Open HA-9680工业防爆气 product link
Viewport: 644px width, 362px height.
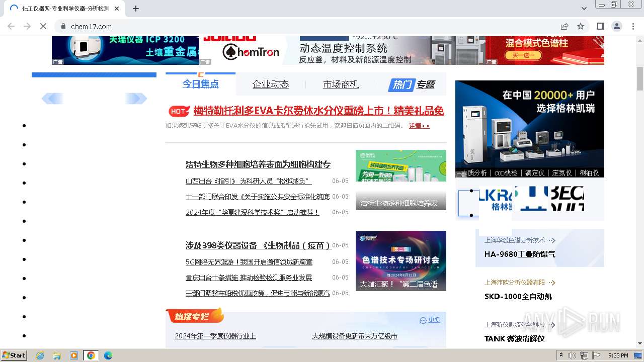[520, 254]
